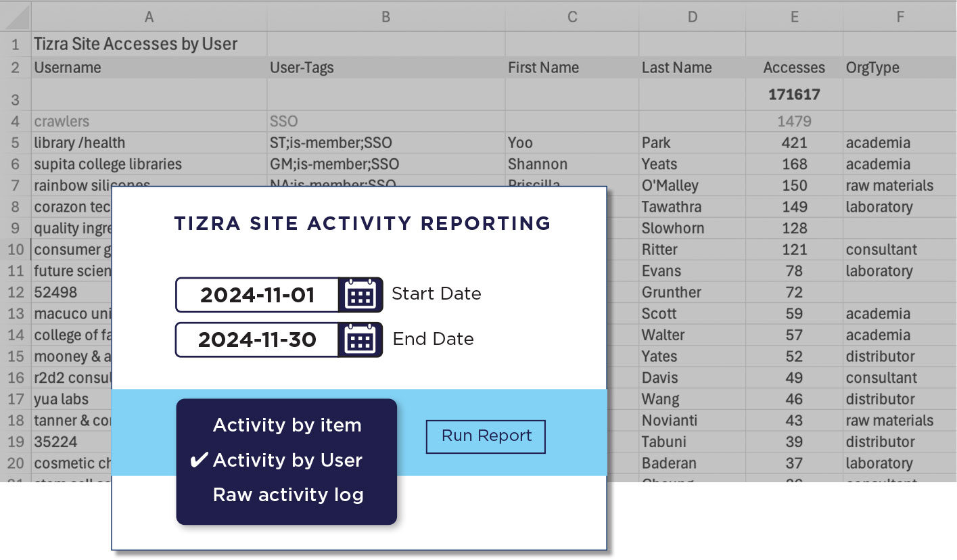Select the Raw activity log option
Image resolution: width=957 pixels, height=560 pixels.
[288, 495]
